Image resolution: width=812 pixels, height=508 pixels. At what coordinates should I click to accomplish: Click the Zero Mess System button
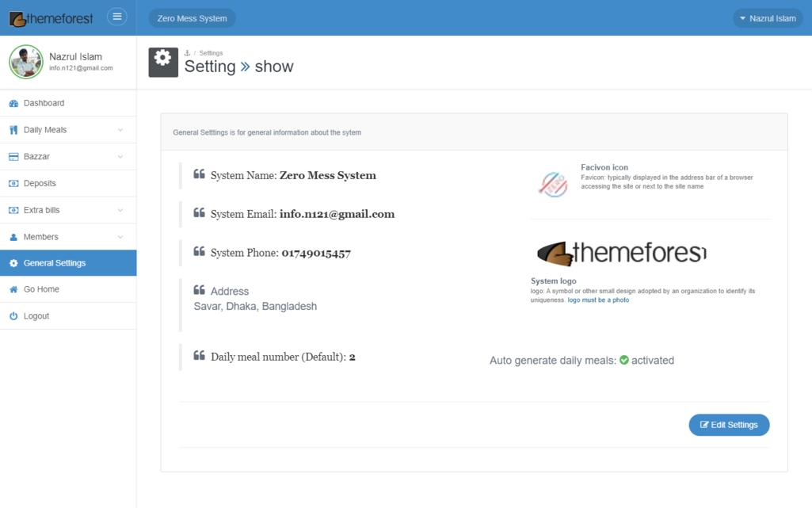click(x=192, y=18)
